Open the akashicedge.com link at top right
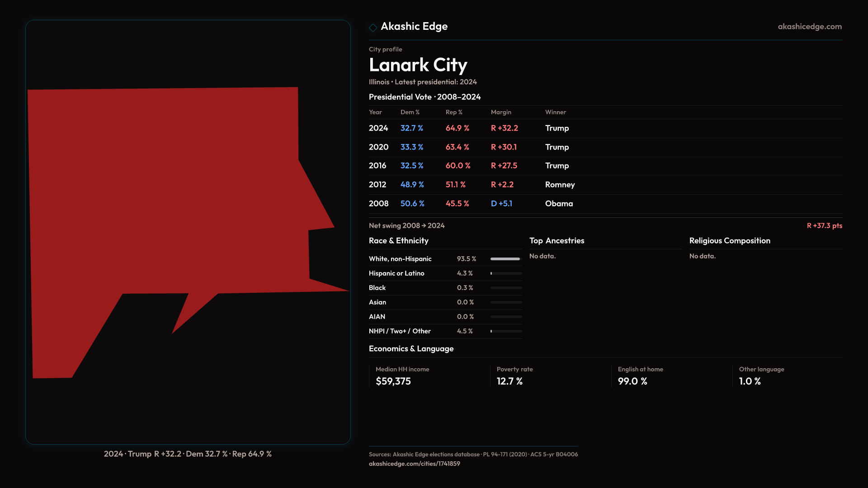Image resolution: width=868 pixels, height=488 pixels. [x=809, y=27]
